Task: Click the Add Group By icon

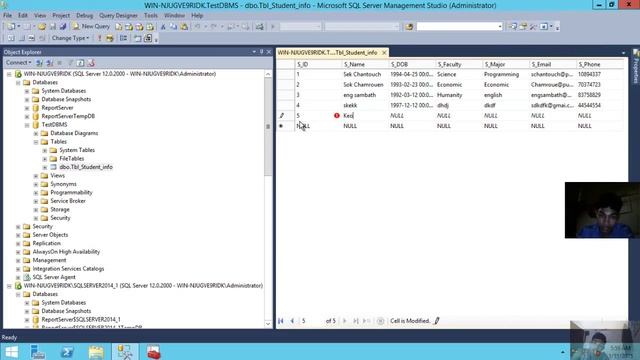Action: click(123, 38)
